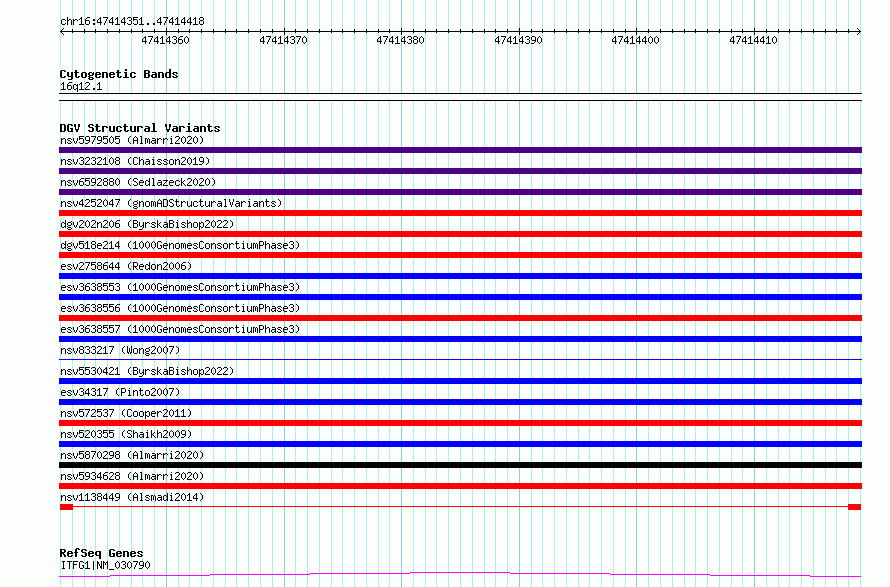Click the red bar of nsv572537
The image size is (890, 587).
pos(460,423)
